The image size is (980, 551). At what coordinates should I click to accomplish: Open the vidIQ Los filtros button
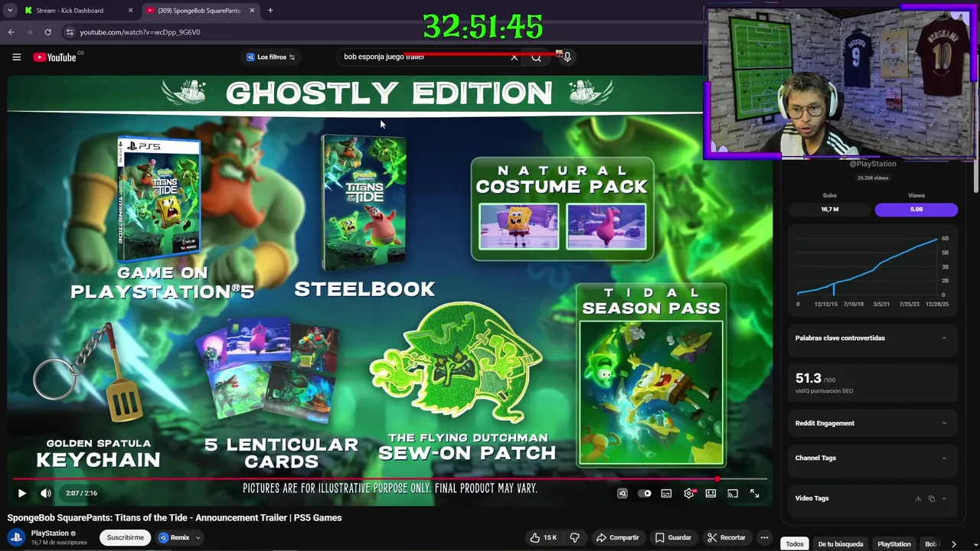271,57
